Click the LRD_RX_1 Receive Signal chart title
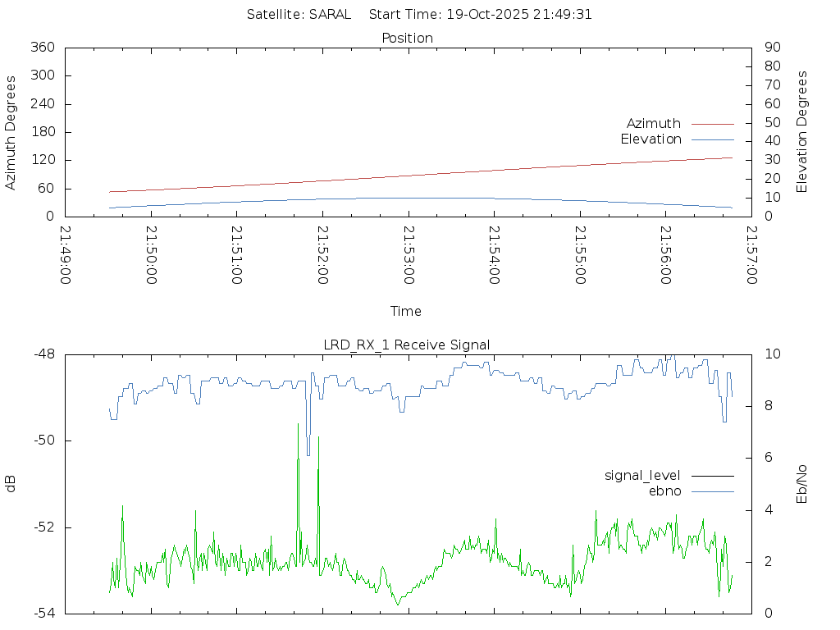Image resolution: width=840 pixels, height=630 pixels. 407,345
